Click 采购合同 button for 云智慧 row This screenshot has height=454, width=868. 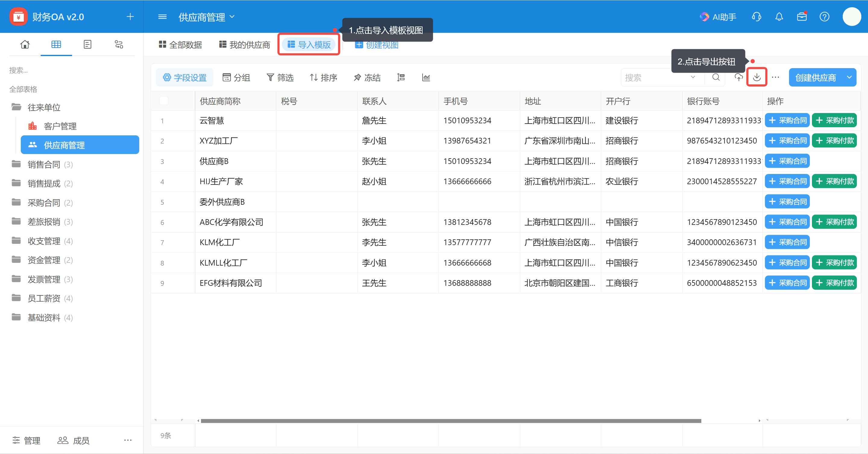point(787,120)
